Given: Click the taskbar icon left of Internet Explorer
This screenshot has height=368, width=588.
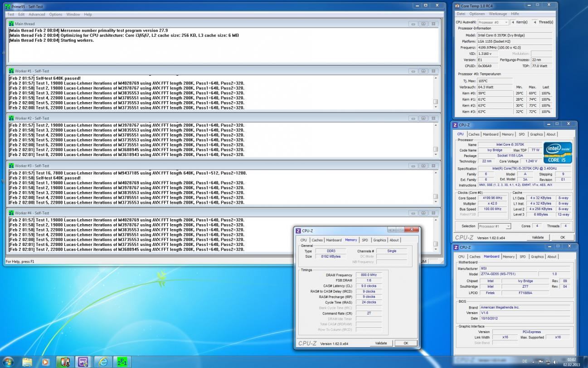Looking at the screenshot, I should [x=83, y=362].
